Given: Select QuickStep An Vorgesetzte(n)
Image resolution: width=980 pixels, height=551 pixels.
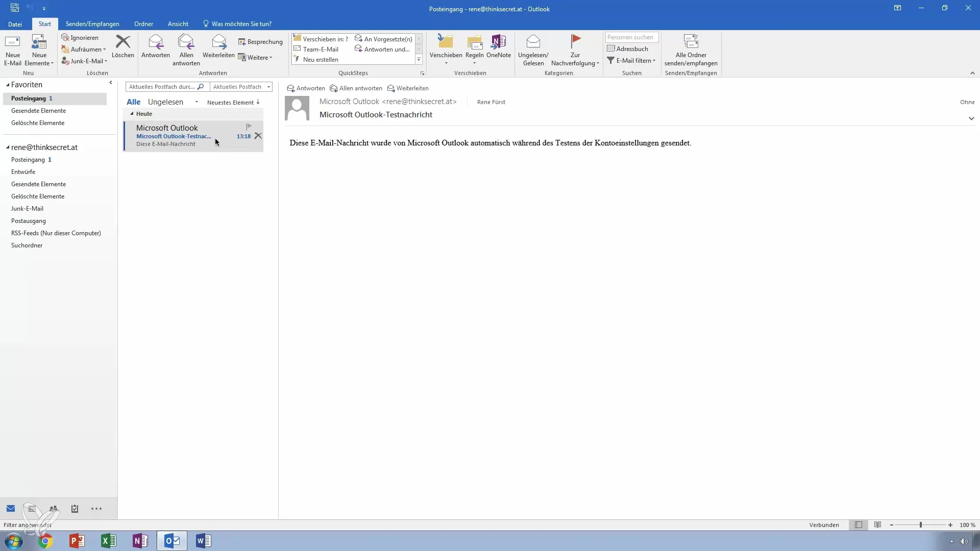Looking at the screenshot, I should [383, 39].
